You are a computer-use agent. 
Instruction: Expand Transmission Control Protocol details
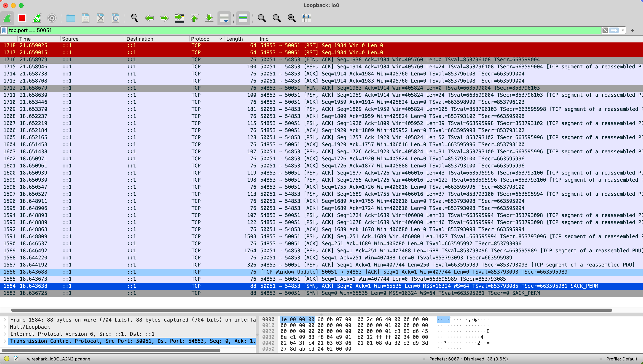pyautogui.click(x=5, y=341)
